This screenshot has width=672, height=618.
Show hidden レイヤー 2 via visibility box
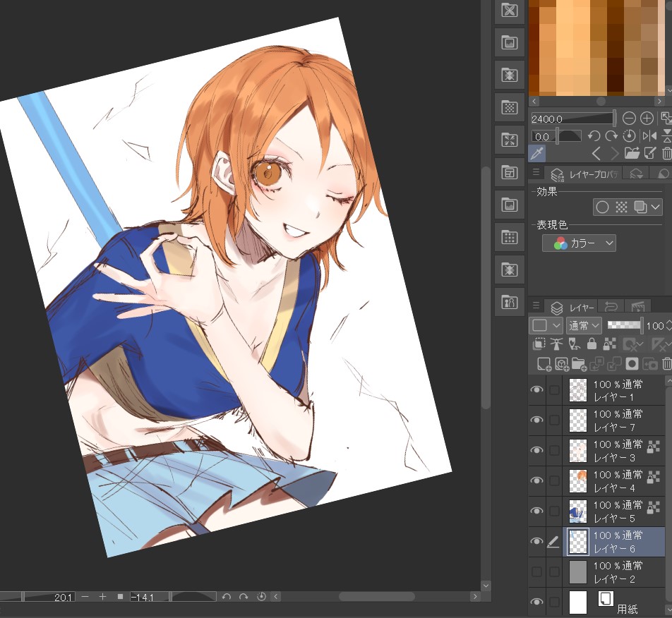pyautogui.click(x=536, y=571)
